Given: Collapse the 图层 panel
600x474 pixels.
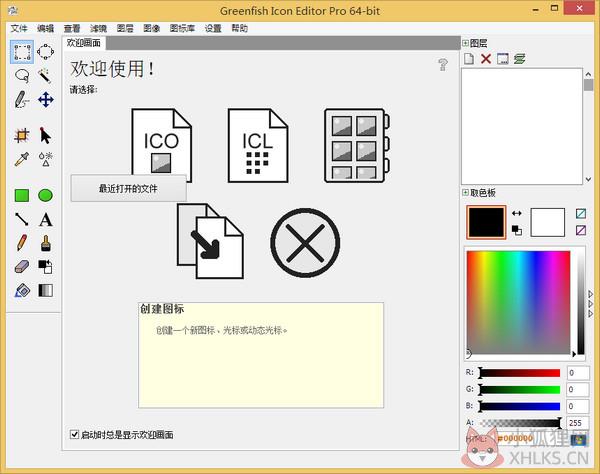Looking at the screenshot, I should pos(466,43).
